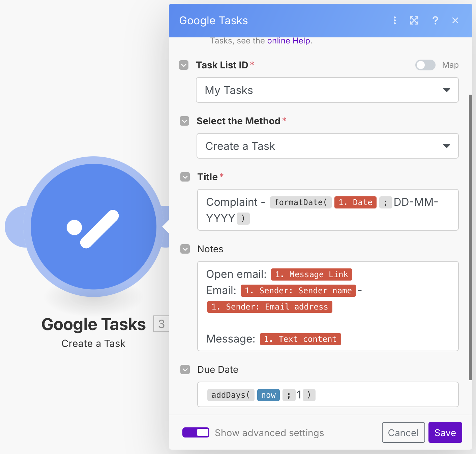
Task: Collapse the Due Date field chevron
Action: pyautogui.click(x=185, y=369)
